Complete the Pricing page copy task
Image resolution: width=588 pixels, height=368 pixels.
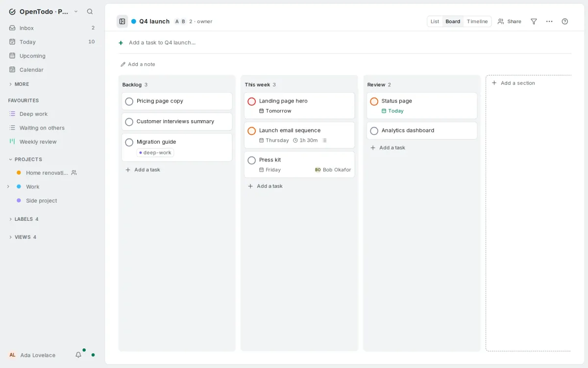[x=129, y=102]
